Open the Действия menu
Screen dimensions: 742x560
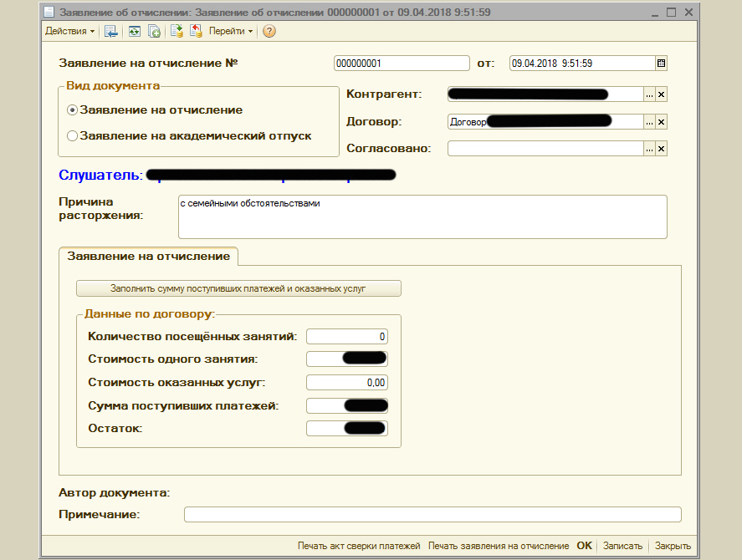point(69,31)
